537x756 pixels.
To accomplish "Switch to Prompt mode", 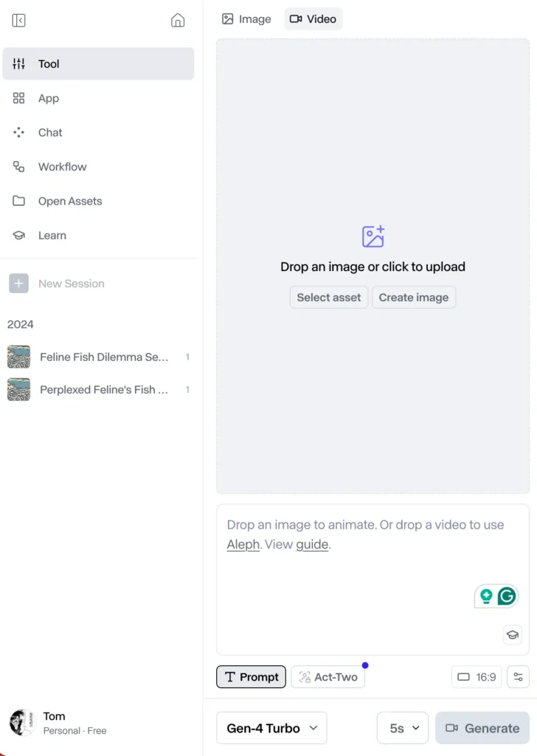I will (252, 677).
